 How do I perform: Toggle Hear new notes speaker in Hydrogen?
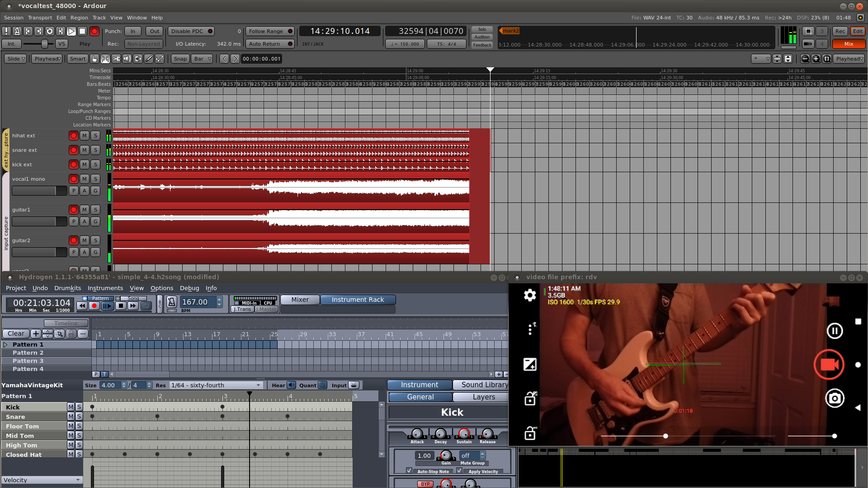click(291, 385)
